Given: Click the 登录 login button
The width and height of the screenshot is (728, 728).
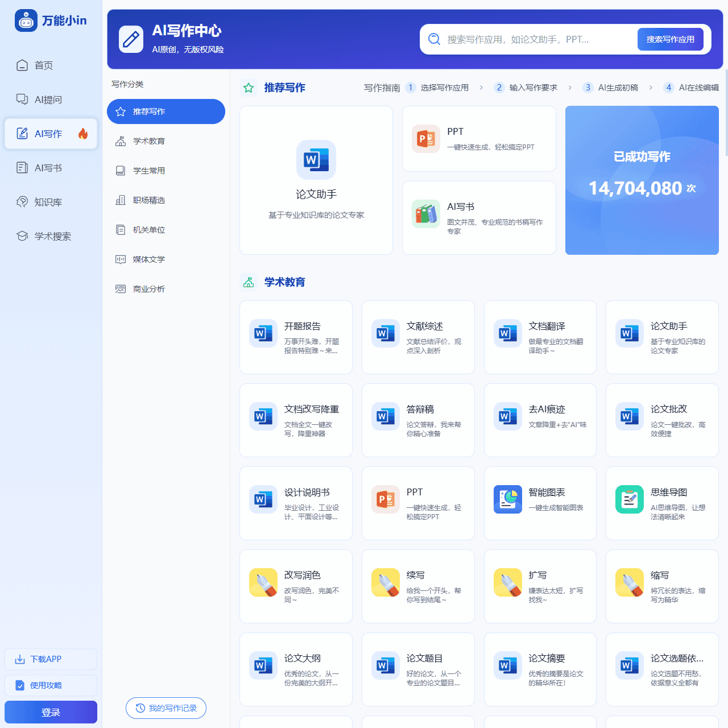Looking at the screenshot, I should click(51, 712).
